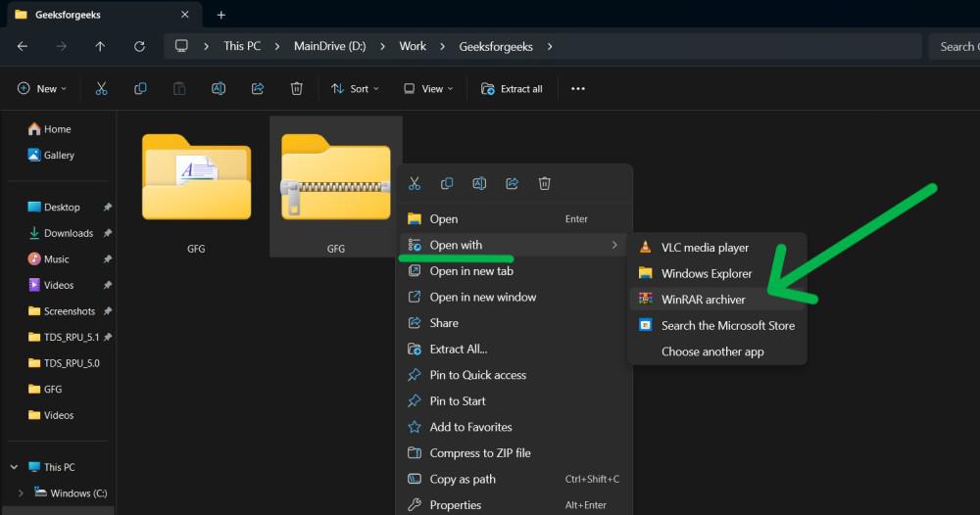Click the Paste icon in the toolbar
Screen dimensions: 980x515
(179, 89)
